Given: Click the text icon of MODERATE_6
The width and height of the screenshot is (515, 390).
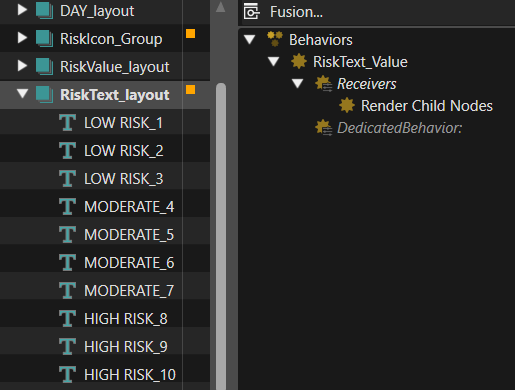Looking at the screenshot, I should pyautogui.click(x=68, y=263).
